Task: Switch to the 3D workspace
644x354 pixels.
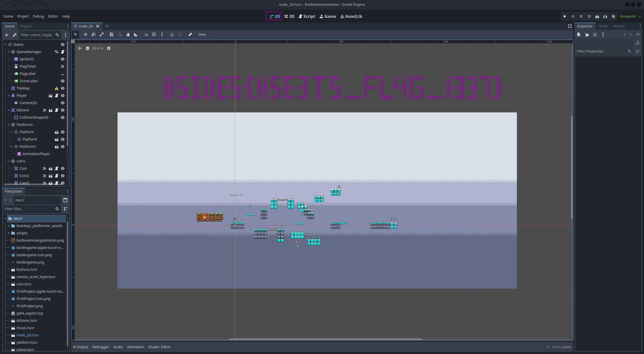Action: click(289, 16)
